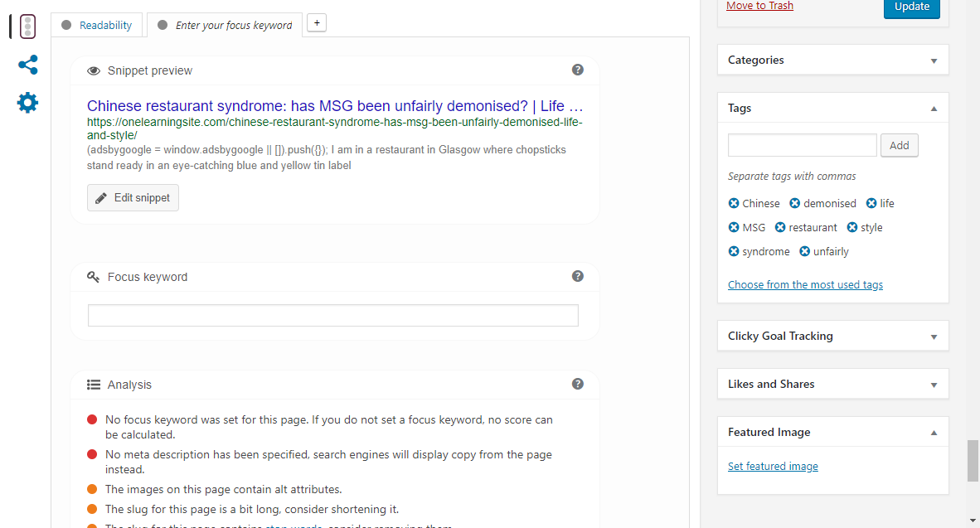Remove the syndrome tag
Screen dimensions: 980x528
click(x=734, y=251)
